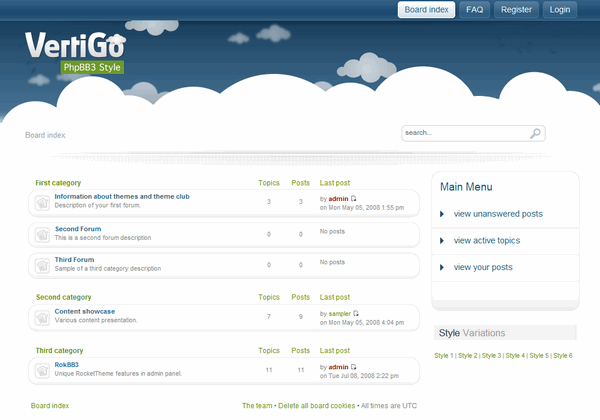The image size is (600, 420).
Task: Click 'on Mon May 05, 2008 1:55 pm' text
Action: pyautogui.click(x=362, y=208)
